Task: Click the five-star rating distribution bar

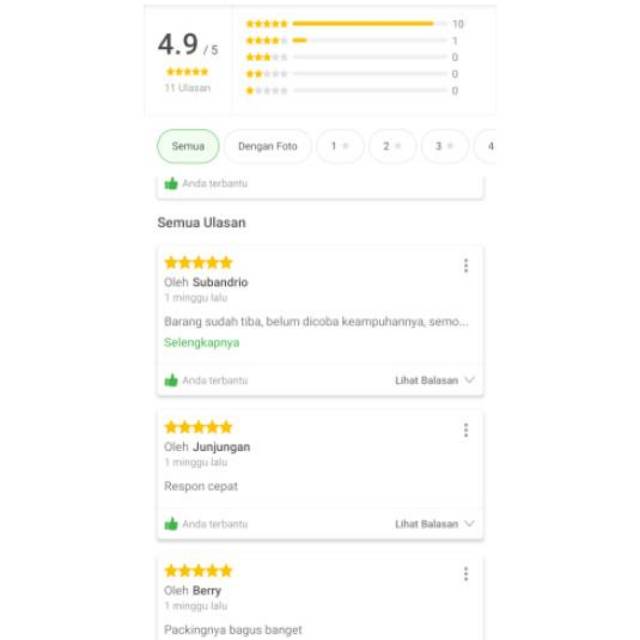Action: pyautogui.click(x=368, y=23)
